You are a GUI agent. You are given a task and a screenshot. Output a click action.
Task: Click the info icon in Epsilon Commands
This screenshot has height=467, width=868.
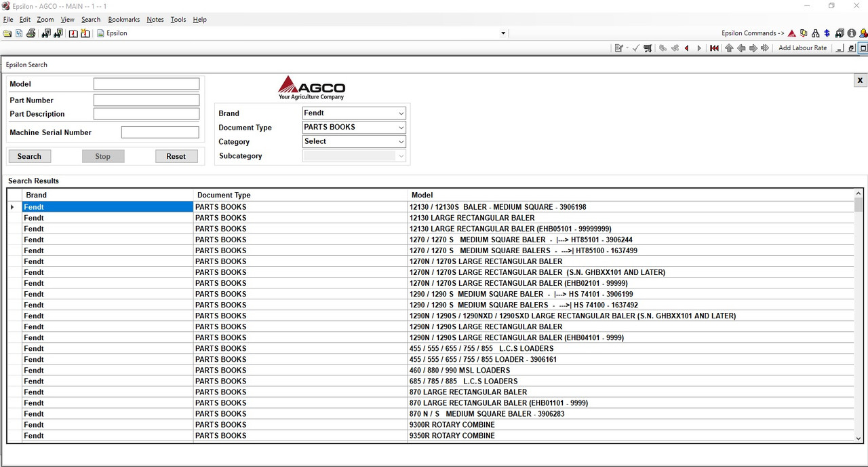click(x=852, y=33)
